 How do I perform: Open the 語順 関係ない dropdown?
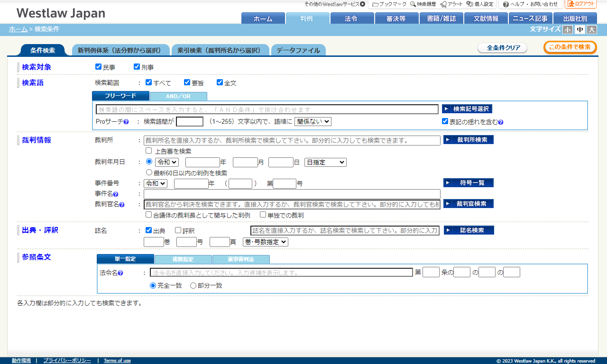[313, 121]
